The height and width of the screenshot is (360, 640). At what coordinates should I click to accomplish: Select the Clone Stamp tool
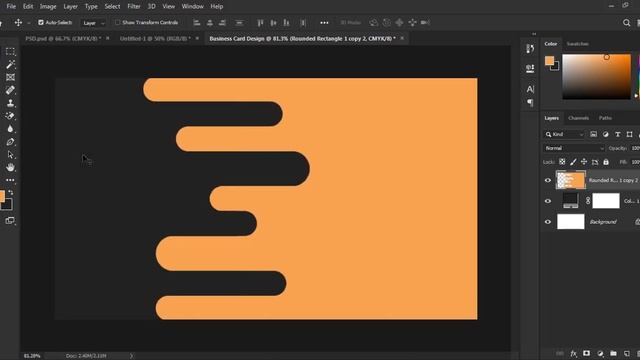click(10, 103)
